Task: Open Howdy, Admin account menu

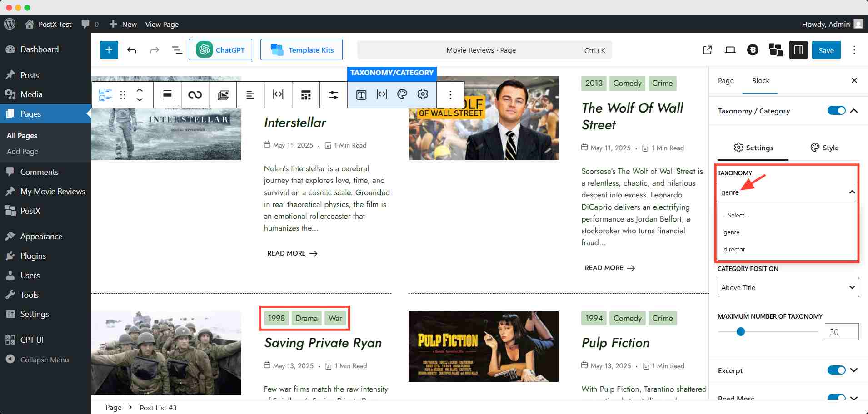Action: tap(832, 24)
